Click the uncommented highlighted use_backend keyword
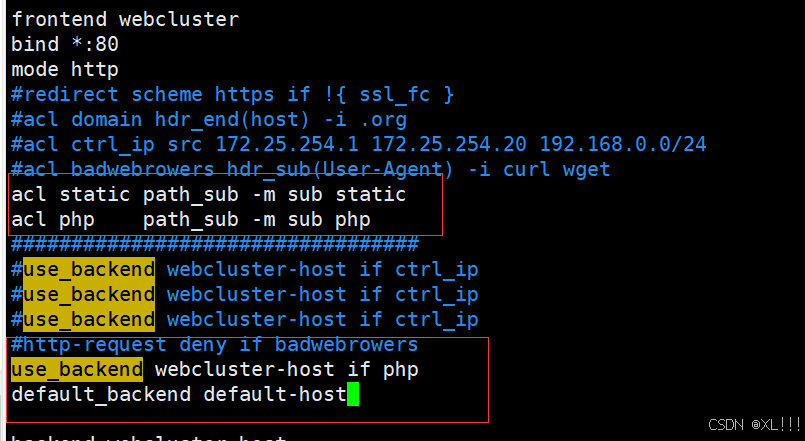Screen dimensions: 805x441 click(77, 370)
